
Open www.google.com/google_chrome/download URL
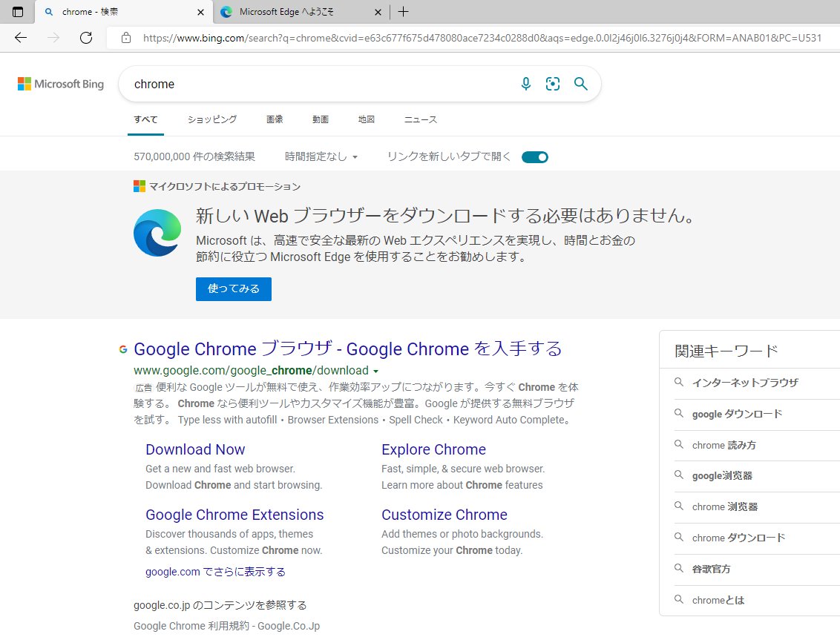(x=251, y=371)
